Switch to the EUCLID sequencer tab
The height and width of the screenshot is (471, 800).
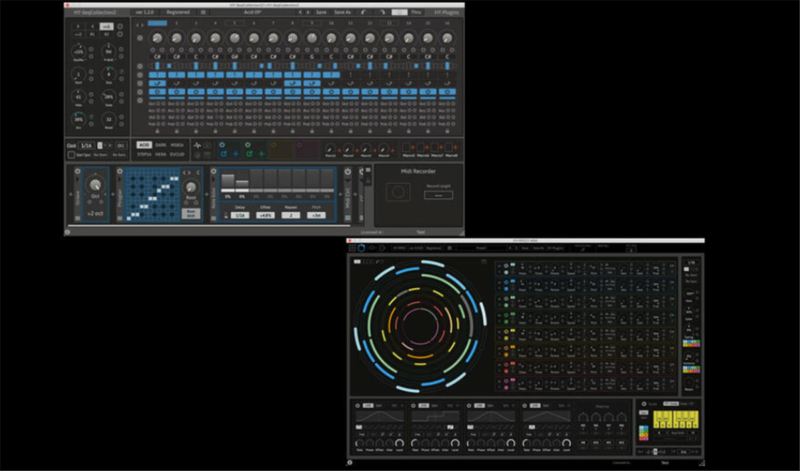coord(177,155)
